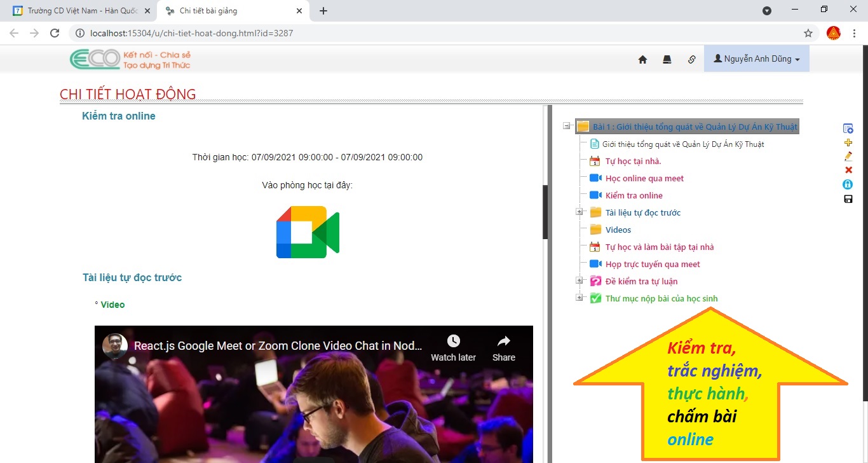Click the yellow plus add icon
Viewport: 868px width, 463px height.
(848, 142)
